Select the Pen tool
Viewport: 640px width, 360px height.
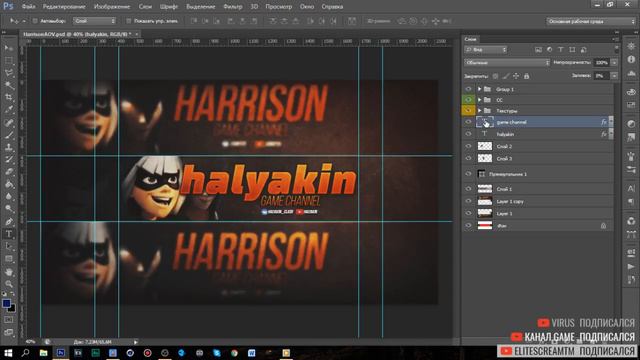coord(9,222)
